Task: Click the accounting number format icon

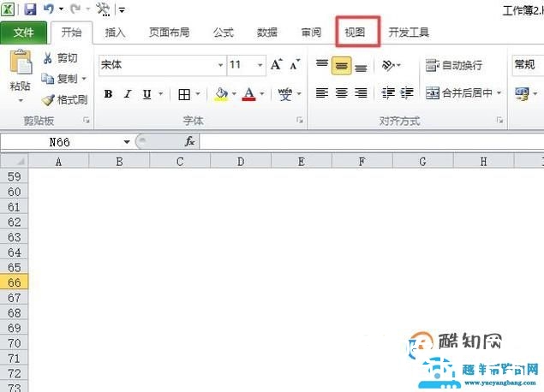Action: click(522, 94)
